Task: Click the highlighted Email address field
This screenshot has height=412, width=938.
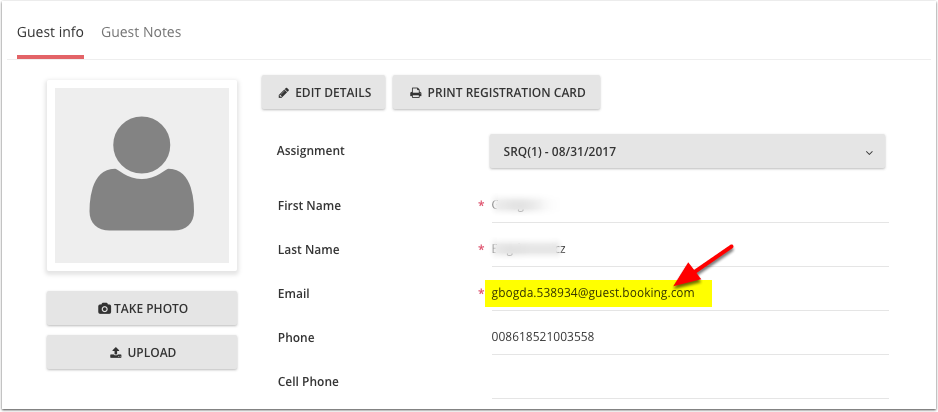Action: tap(592, 294)
